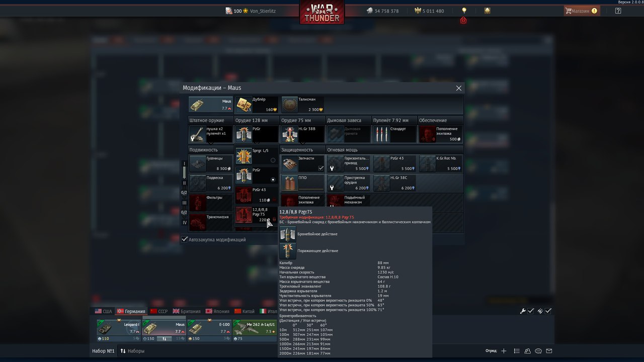644x362 pixels.
Task: Open the help question mark icon
Action: (618, 11)
